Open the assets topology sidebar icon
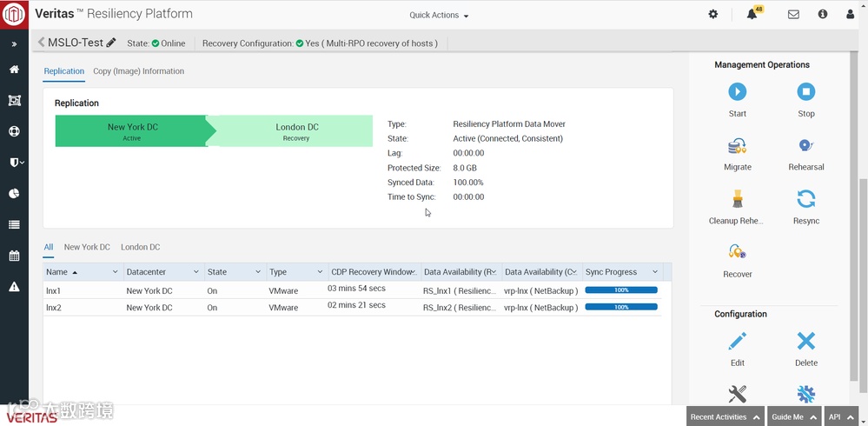Image resolution: width=868 pixels, height=426 pixels. [x=14, y=100]
